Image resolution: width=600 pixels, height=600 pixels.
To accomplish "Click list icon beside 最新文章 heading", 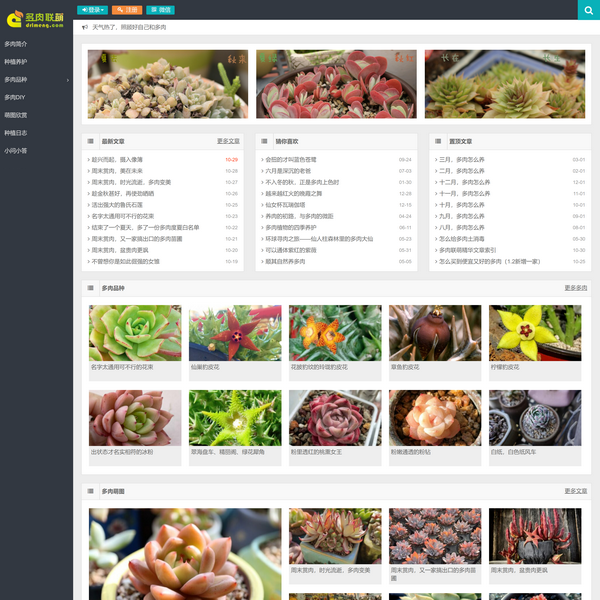I will 91,141.
